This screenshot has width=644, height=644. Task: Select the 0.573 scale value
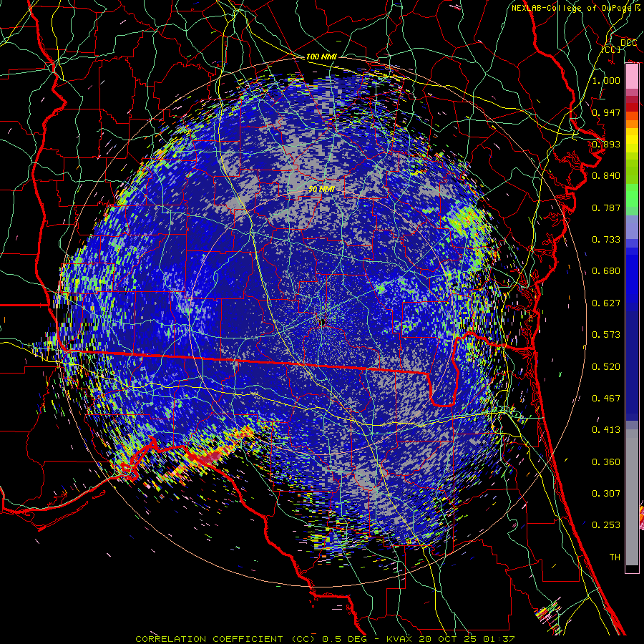606,335
